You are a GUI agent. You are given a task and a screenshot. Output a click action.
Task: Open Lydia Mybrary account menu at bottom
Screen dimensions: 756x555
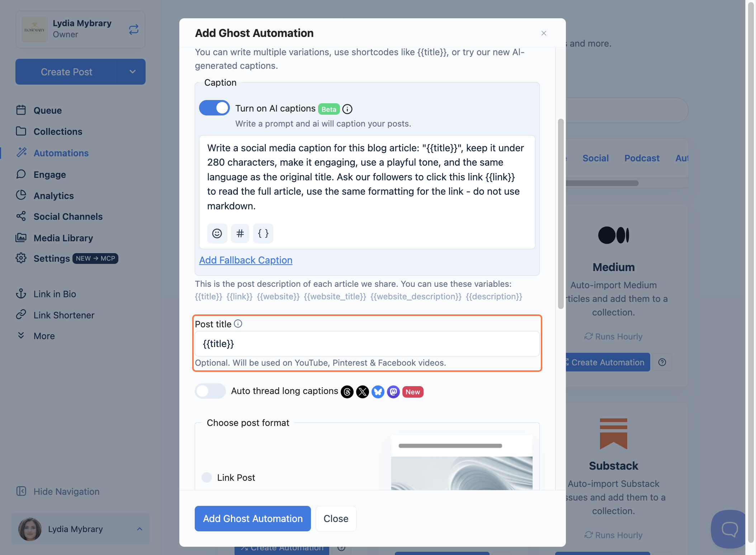pyautogui.click(x=80, y=529)
